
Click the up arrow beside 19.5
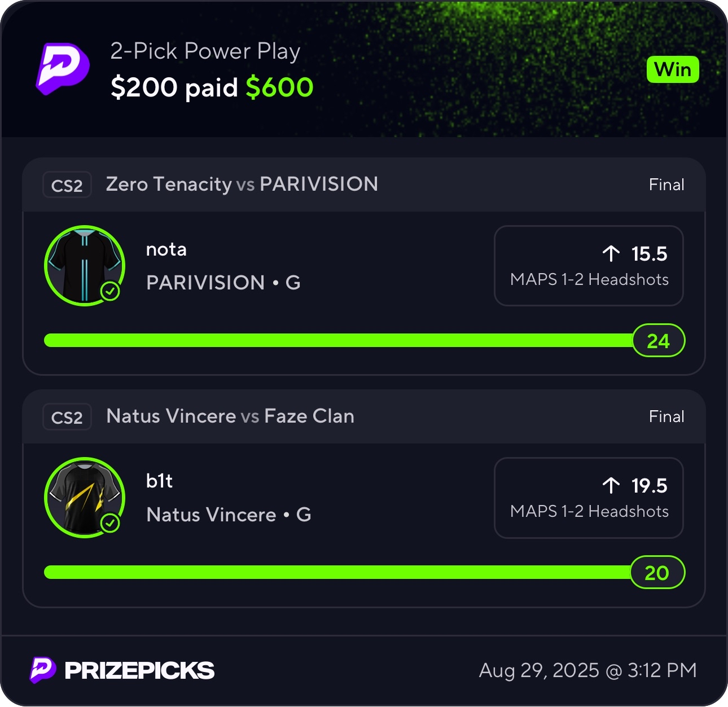coord(611,486)
